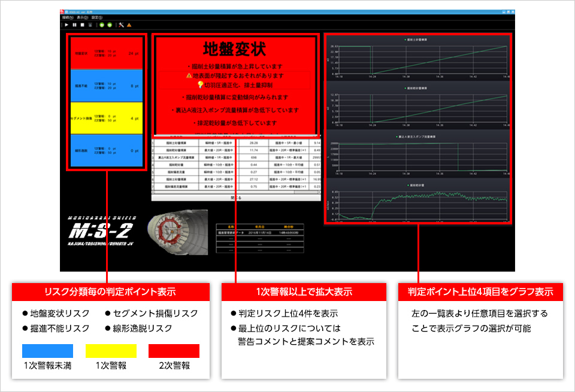575x392 pixels.
Task: Click the red 2次警報 legend swatch
Action: pyautogui.click(x=174, y=351)
